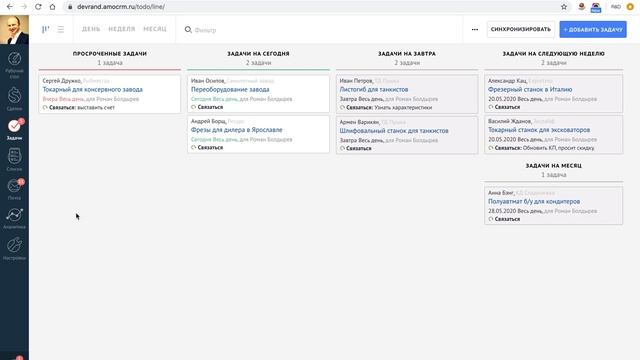Click the Вчера Весь день overdue date
The height and width of the screenshot is (360, 640).
point(63,99)
